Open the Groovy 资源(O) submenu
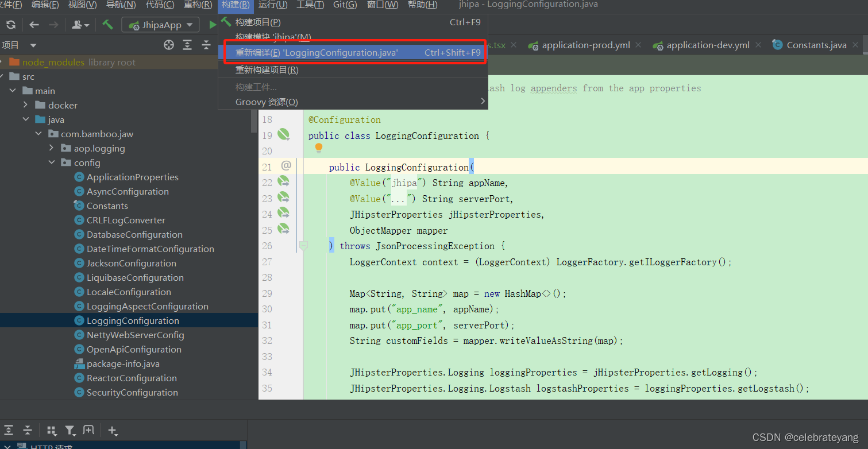 353,102
